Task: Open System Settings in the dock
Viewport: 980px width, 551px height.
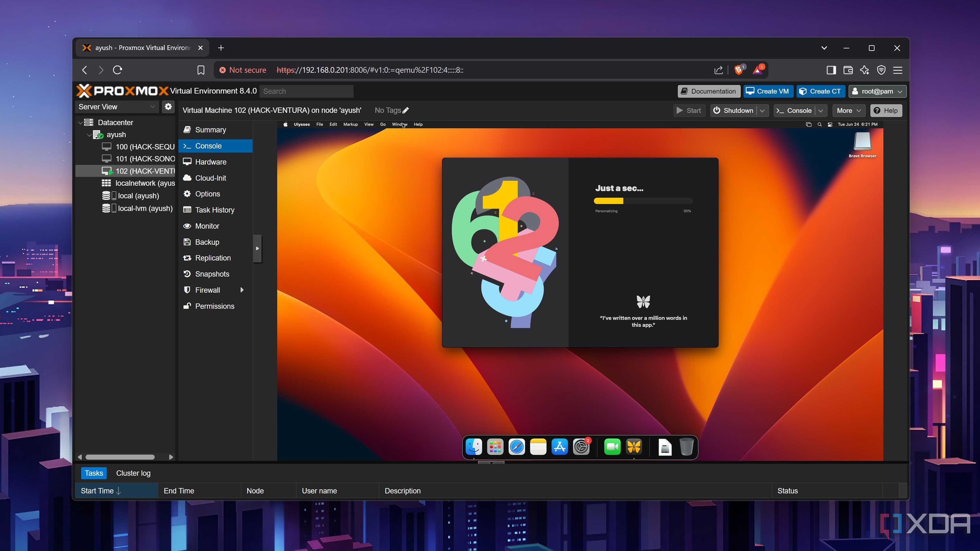Action: [x=581, y=447]
